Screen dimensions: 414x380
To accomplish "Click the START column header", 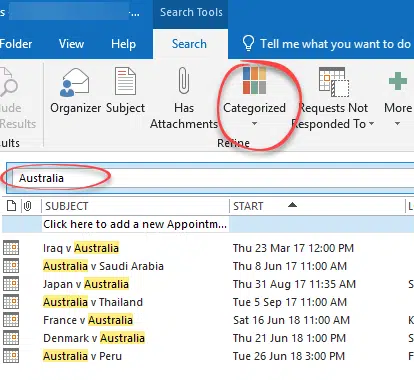I will pos(248,206).
